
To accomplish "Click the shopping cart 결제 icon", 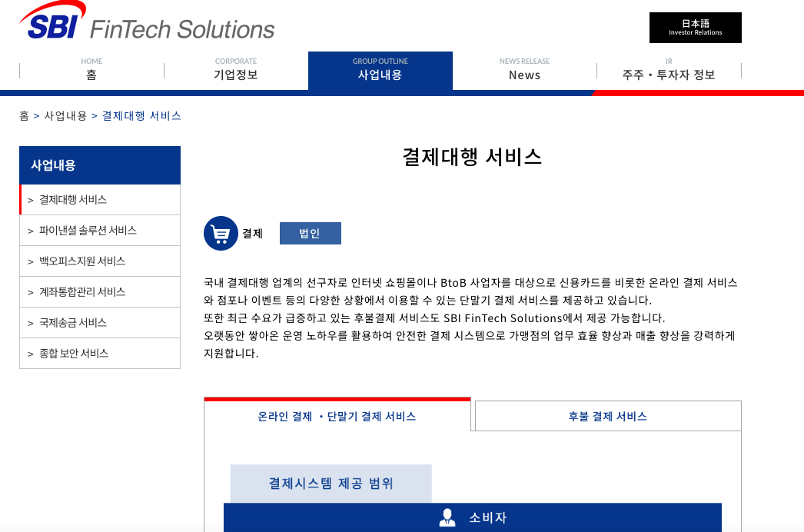I will (221, 234).
